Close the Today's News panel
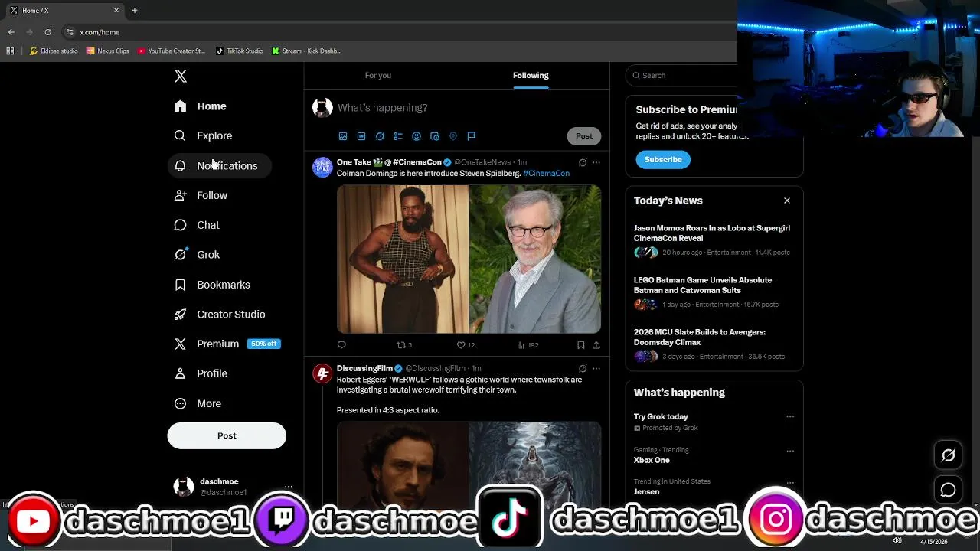980x551 pixels. coord(787,201)
